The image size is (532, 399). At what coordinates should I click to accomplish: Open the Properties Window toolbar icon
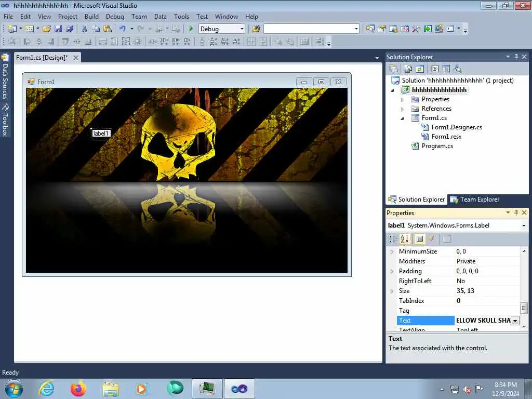tap(382, 29)
